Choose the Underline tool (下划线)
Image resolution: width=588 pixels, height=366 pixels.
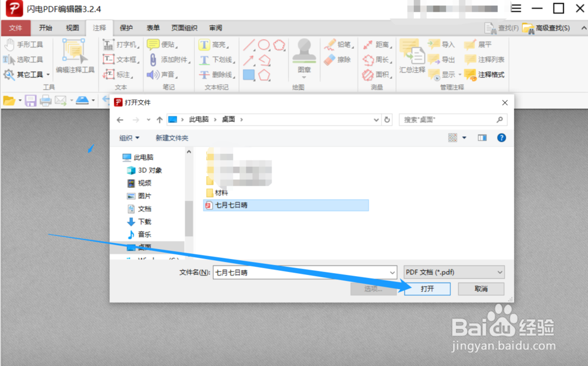pyautogui.click(x=217, y=59)
